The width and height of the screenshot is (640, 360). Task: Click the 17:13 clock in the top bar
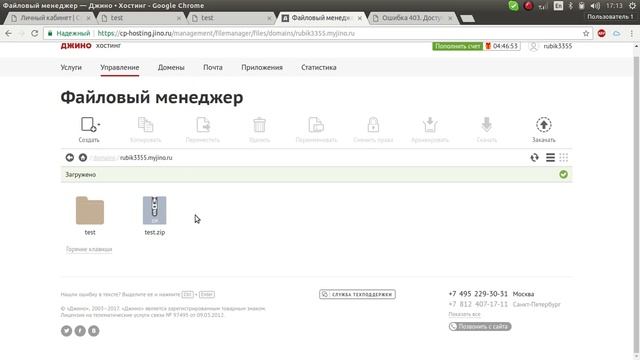(x=614, y=6)
